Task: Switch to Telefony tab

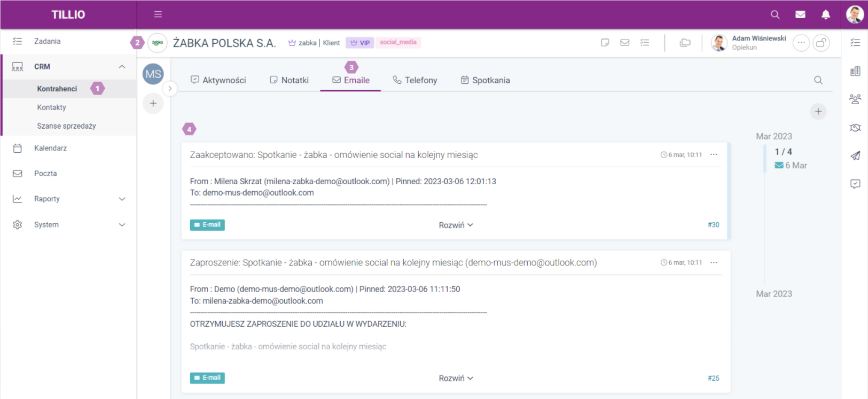Action: click(415, 80)
